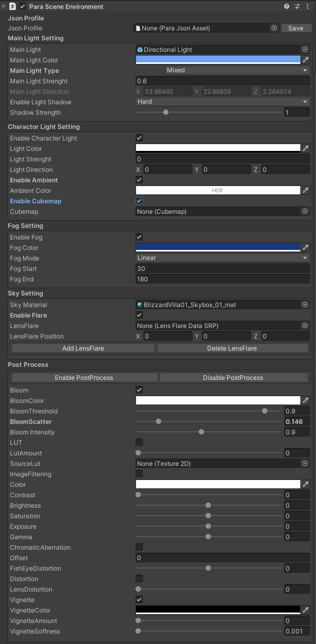Screen dimensions: 316x644
Task: Open the Enable Light Shadow dropdown
Action: [x=222, y=102]
